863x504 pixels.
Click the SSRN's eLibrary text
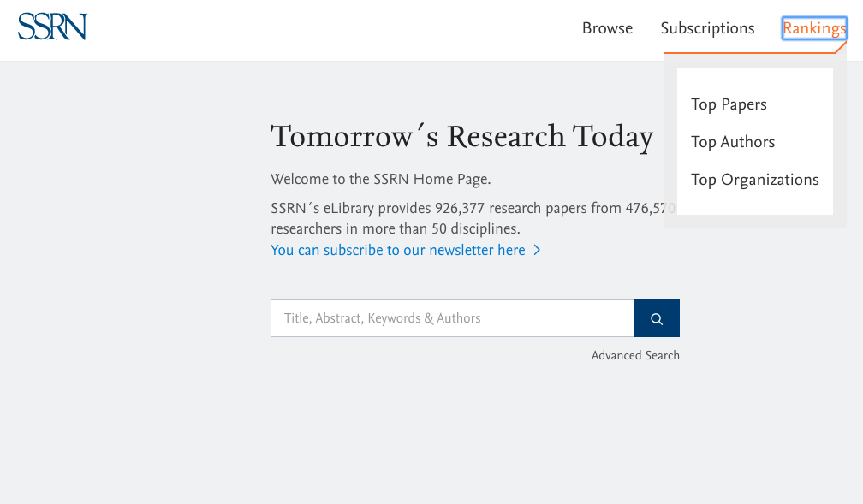point(322,209)
